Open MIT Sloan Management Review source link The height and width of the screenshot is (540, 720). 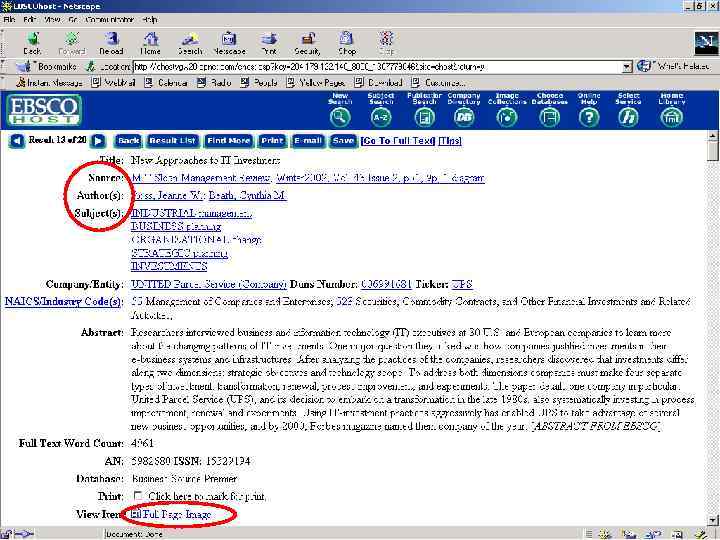coord(201,178)
